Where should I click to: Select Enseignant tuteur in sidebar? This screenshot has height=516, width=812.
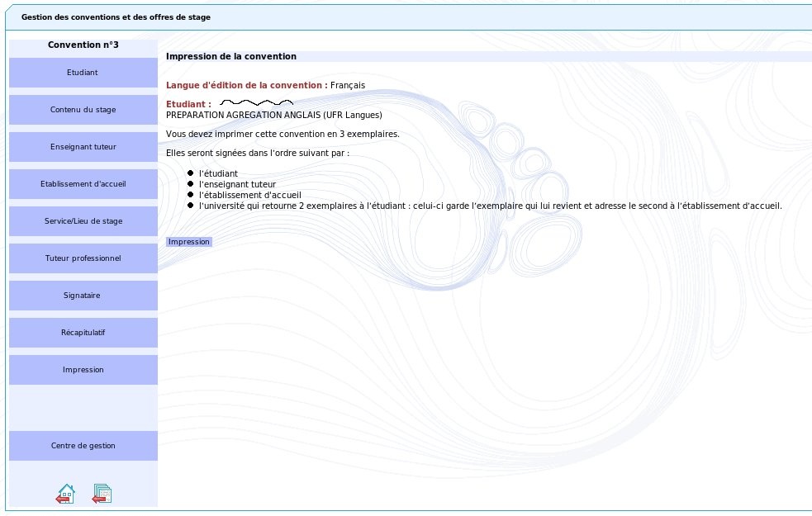pyautogui.click(x=83, y=147)
